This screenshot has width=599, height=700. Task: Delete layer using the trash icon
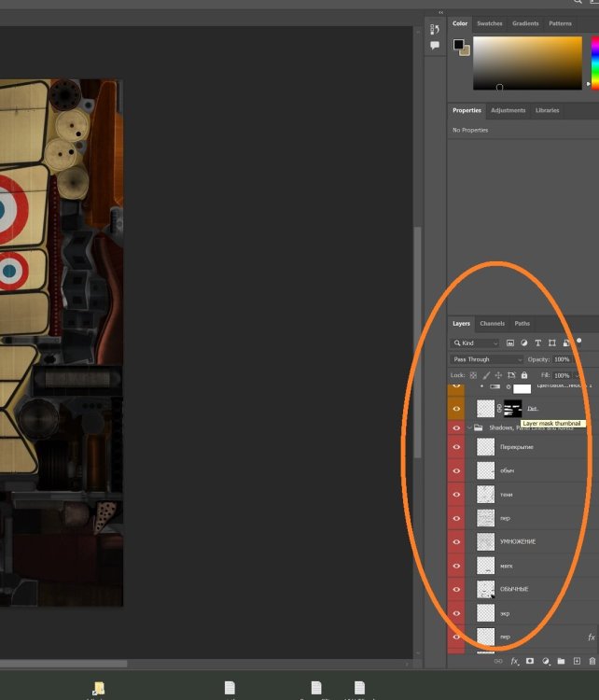point(592,661)
